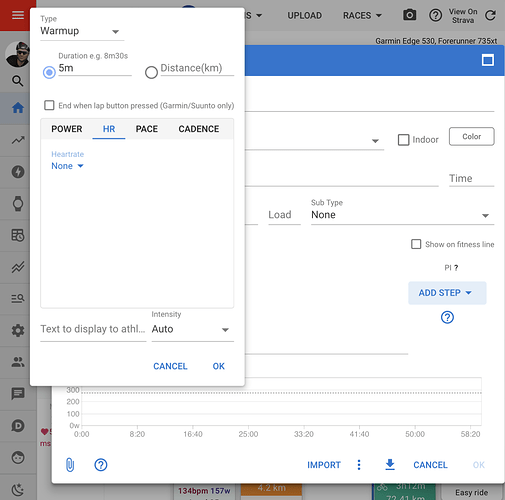The height and width of the screenshot is (500, 505).
Task: Click the search magnifier icon in sidebar
Action: point(18,81)
